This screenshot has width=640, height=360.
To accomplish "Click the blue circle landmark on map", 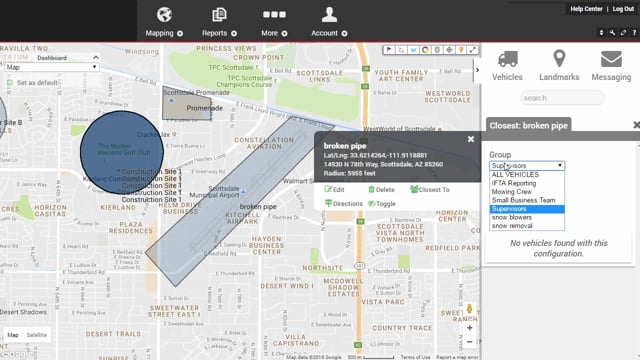I will point(122,152).
